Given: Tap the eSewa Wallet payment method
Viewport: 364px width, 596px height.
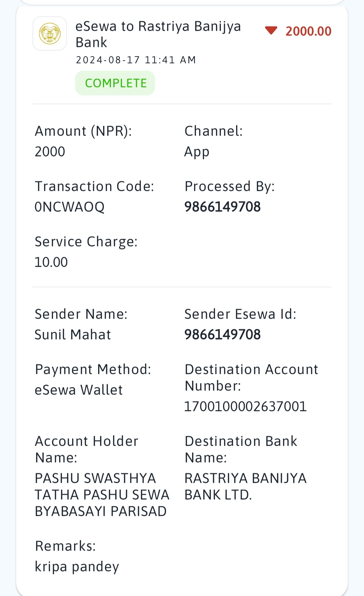Looking at the screenshot, I should (79, 390).
